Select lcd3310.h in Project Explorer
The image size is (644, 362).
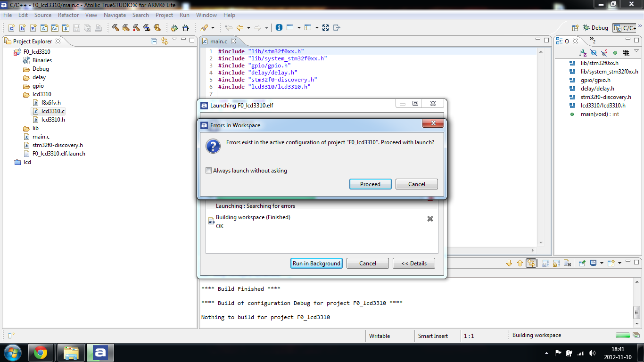pyautogui.click(x=53, y=120)
